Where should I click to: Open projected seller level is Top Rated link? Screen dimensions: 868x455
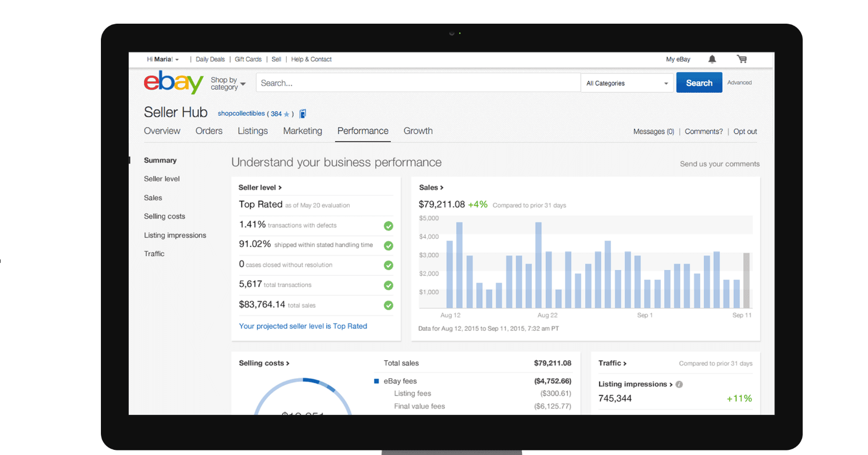tap(303, 326)
